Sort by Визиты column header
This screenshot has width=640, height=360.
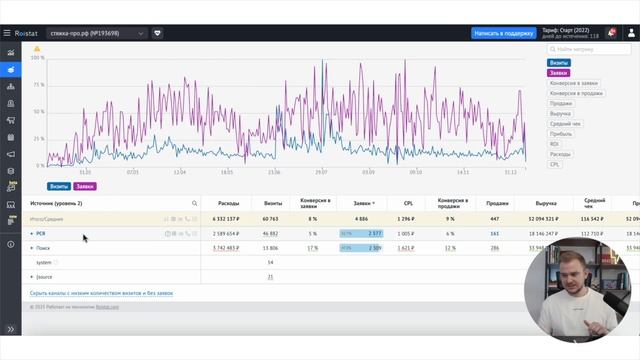(x=273, y=203)
